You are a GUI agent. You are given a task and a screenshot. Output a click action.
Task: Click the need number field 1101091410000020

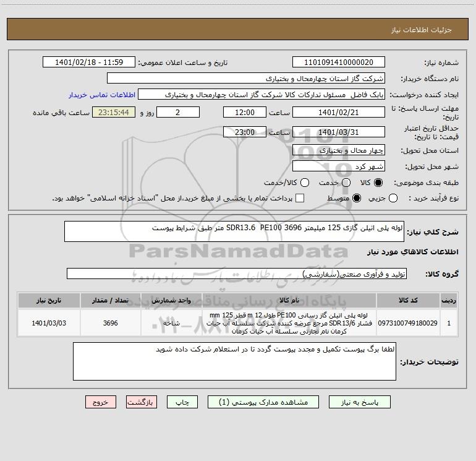(x=339, y=62)
